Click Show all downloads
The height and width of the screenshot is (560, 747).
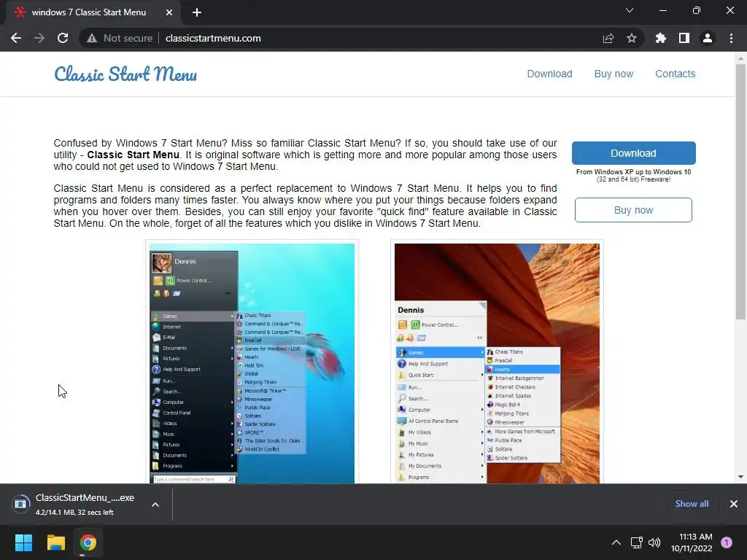692,504
